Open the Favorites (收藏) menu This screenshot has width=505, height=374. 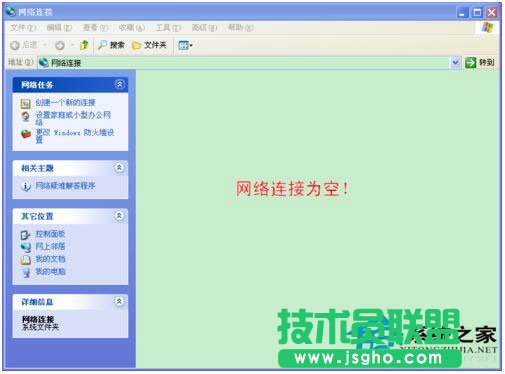pos(132,28)
